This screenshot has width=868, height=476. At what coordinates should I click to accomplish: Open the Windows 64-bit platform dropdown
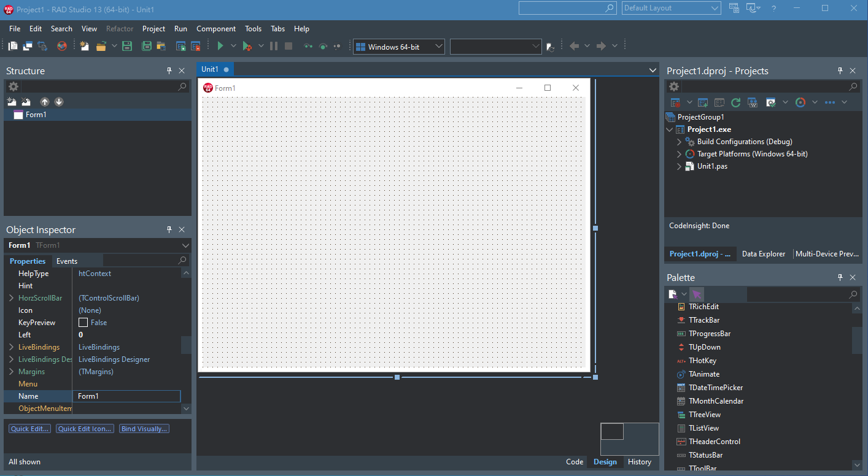[399, 47]
